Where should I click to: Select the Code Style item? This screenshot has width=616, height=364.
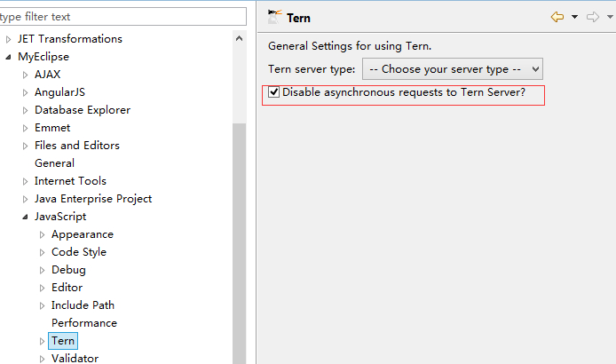tap(78, 252)
